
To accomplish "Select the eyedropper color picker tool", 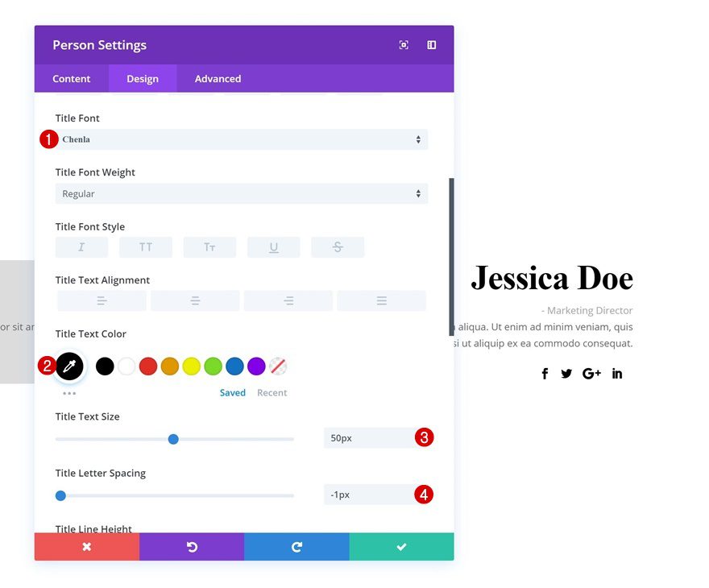I will 69,366.
